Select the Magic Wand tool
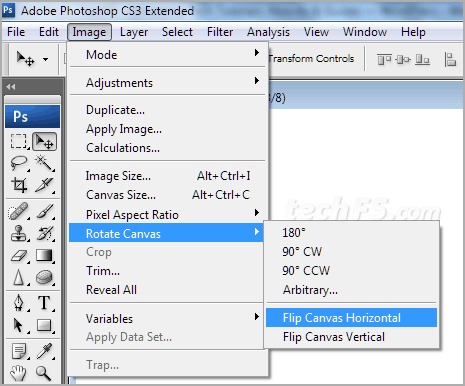This screenshot has width=465, height=386. point(44,163)
